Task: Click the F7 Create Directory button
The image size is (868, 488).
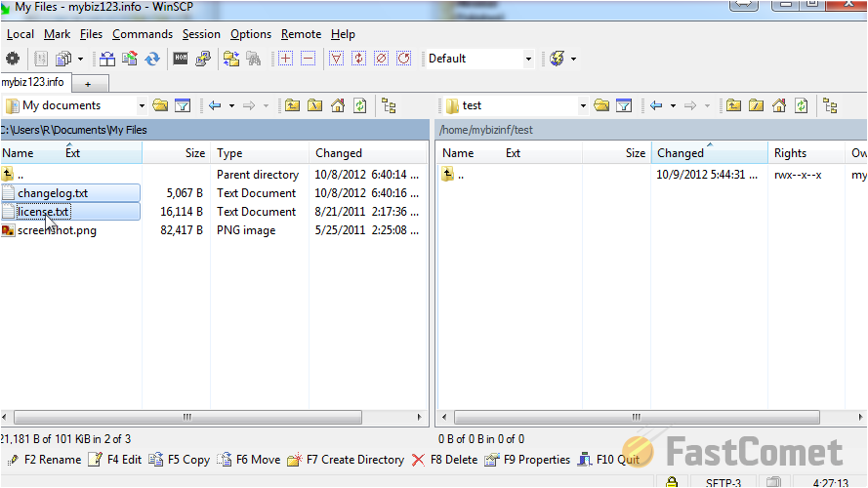Action: click(x=346, y=460)
